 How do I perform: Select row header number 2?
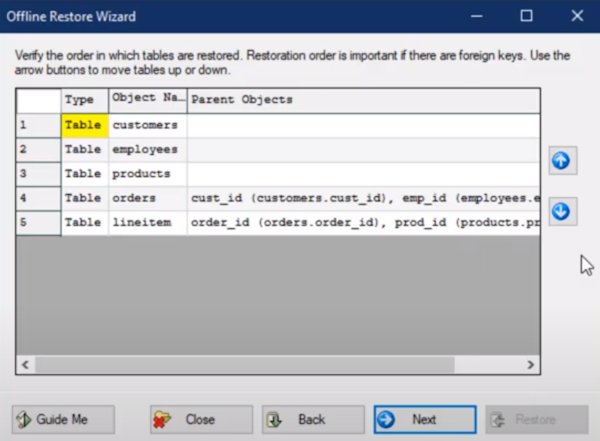click(x=38, y=150)
